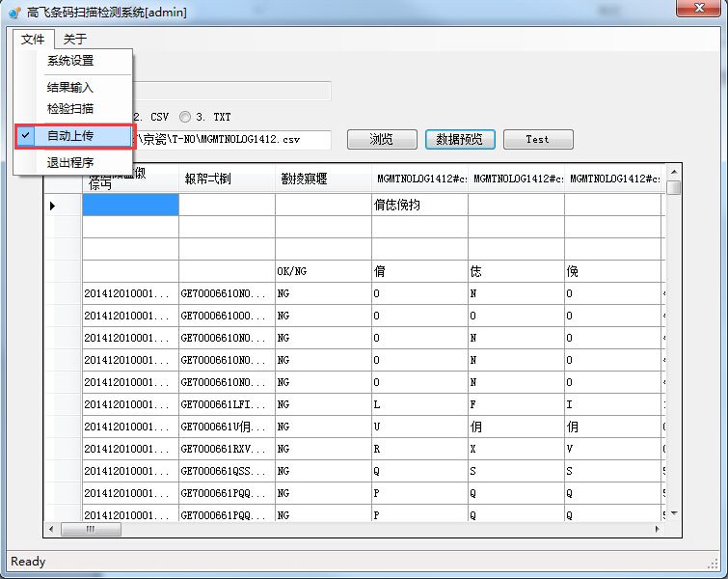Click the 数据预览 button

pos(460,139)
